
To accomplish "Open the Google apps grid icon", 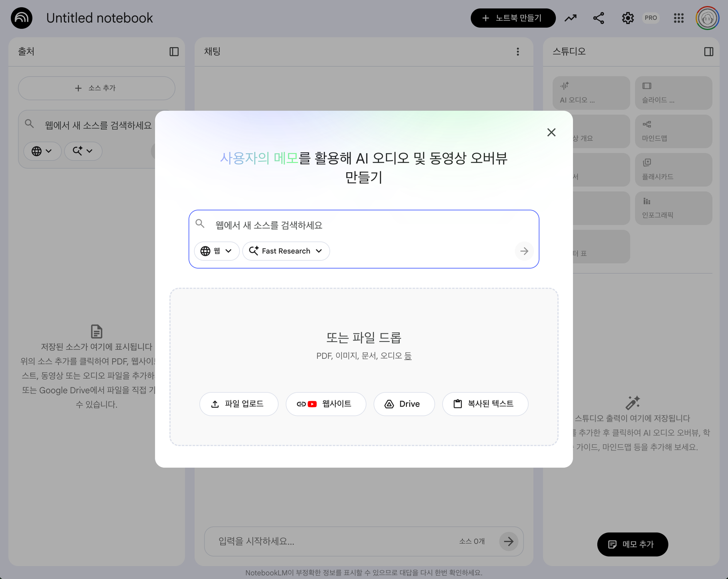I will coord(678,18).
